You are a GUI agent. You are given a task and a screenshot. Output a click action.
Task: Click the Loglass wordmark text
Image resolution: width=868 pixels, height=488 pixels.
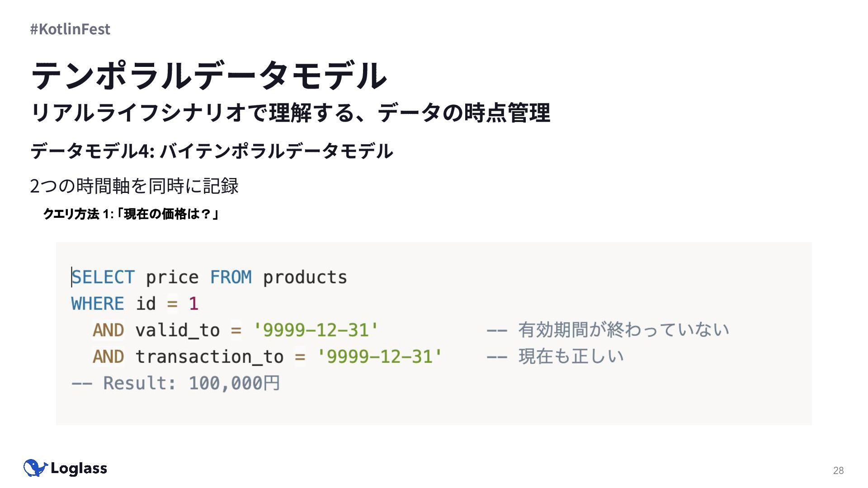tap(79, 469)
